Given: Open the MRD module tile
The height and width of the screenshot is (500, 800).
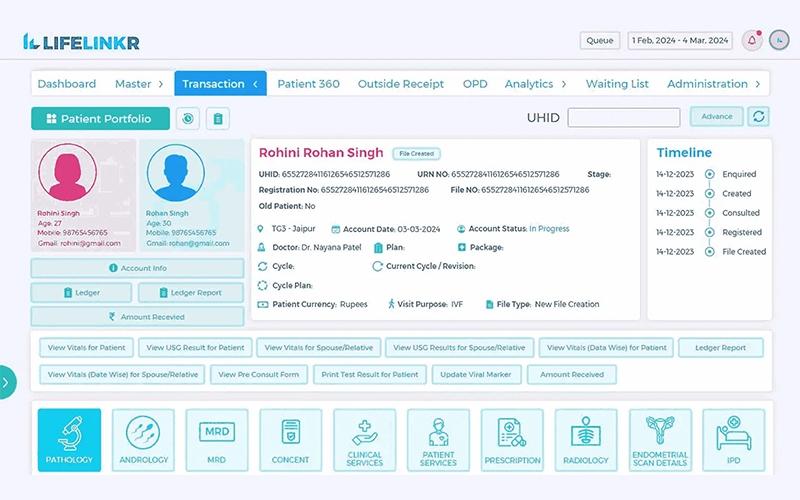Looking at the screenshot, I should coord(217,440).
